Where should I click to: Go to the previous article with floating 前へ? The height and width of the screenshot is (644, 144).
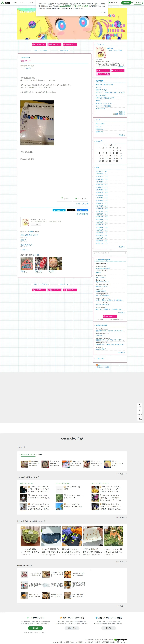coord(140,410)
